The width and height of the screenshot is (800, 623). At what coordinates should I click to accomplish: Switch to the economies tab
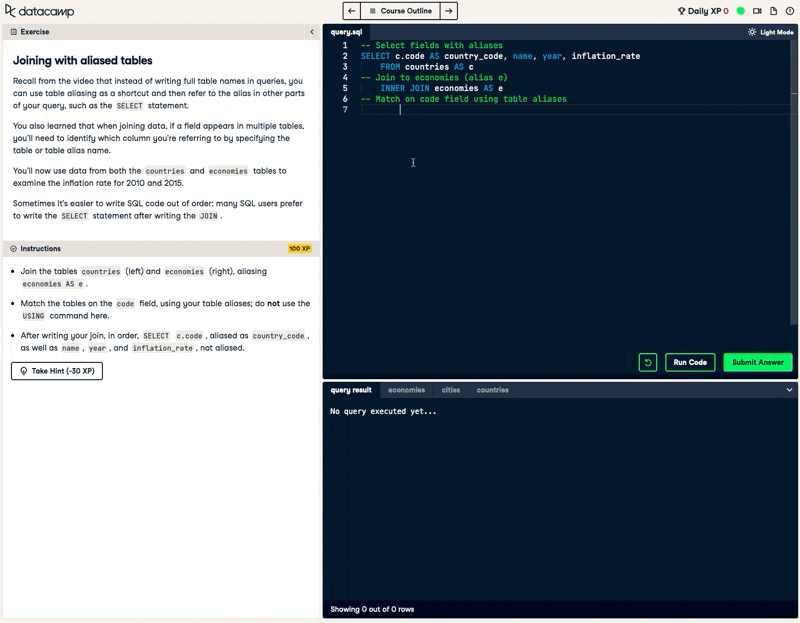tap(406, 391)
